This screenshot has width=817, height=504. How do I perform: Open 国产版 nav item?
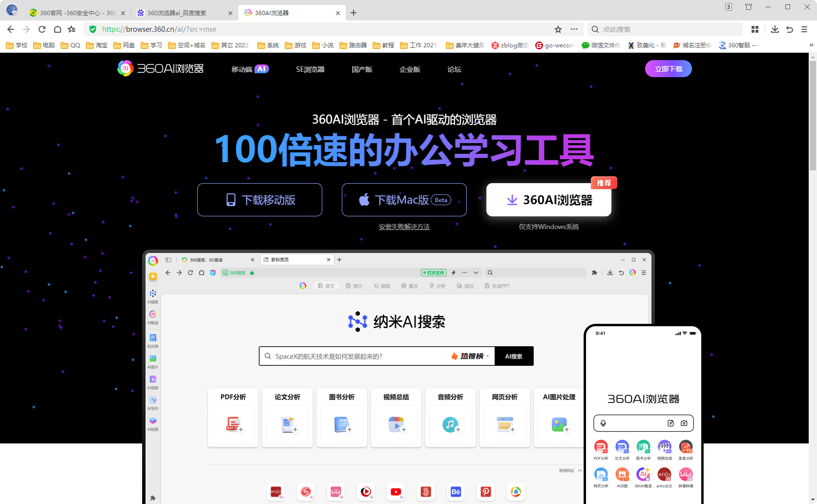tap(362, 69)
